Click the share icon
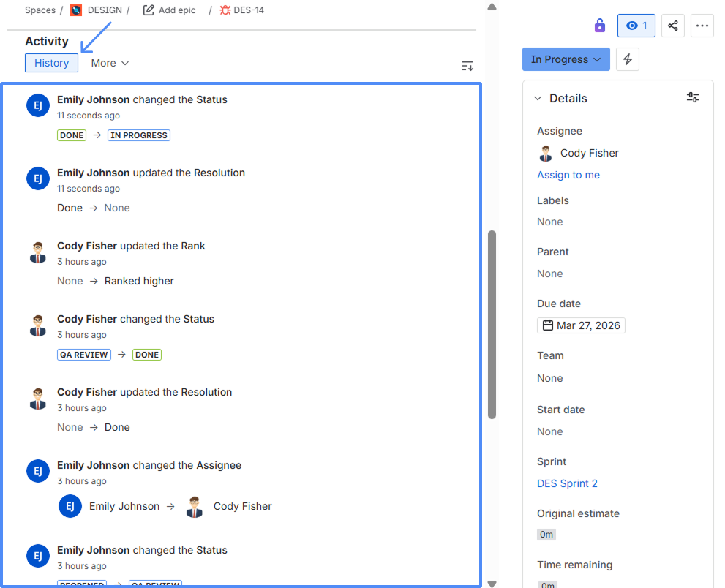Viewport: 725px width, 588px height. pyautogui.click(x=673, y=26)
